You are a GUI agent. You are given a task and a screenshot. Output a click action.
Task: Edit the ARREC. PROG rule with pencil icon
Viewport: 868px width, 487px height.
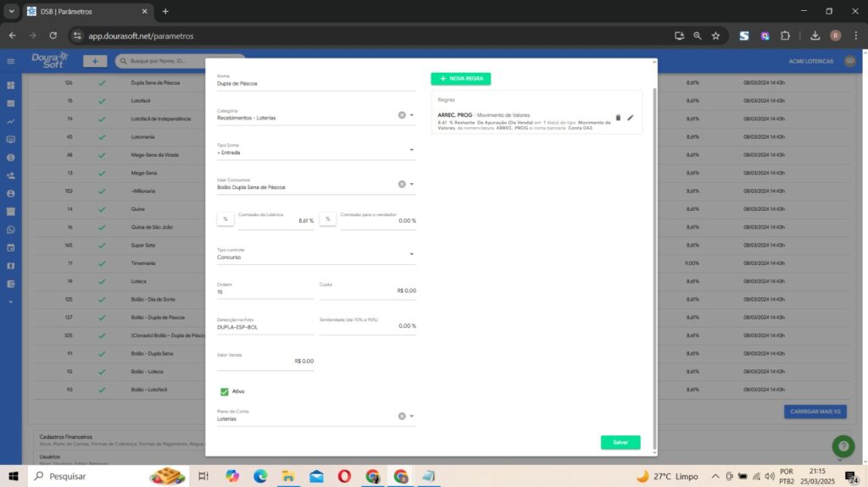[630, 118]
